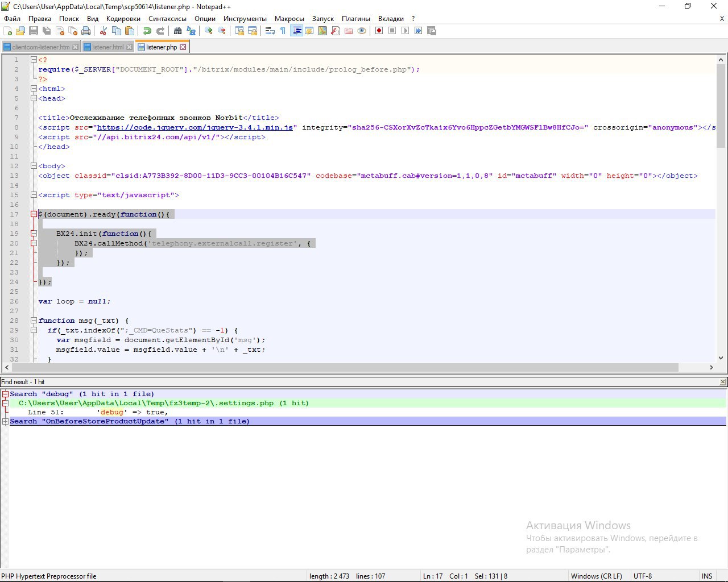Zoom in using magnifier plus icon
Screen dimensions: 728x582
209,31
